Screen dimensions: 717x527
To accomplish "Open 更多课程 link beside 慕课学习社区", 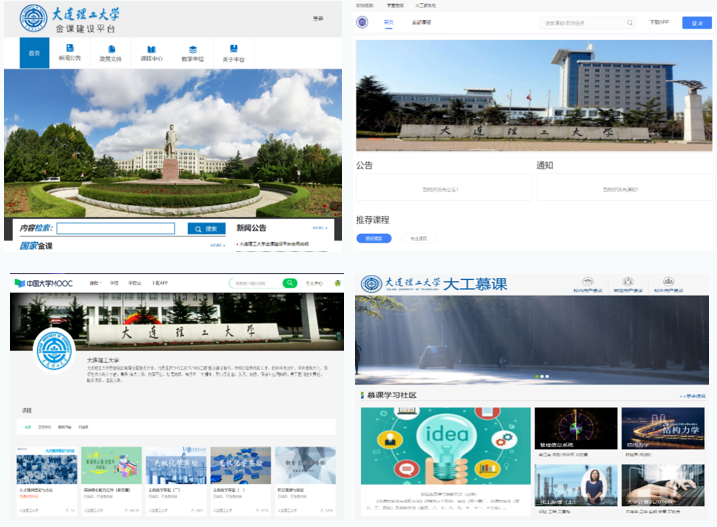I will [693, 396].
